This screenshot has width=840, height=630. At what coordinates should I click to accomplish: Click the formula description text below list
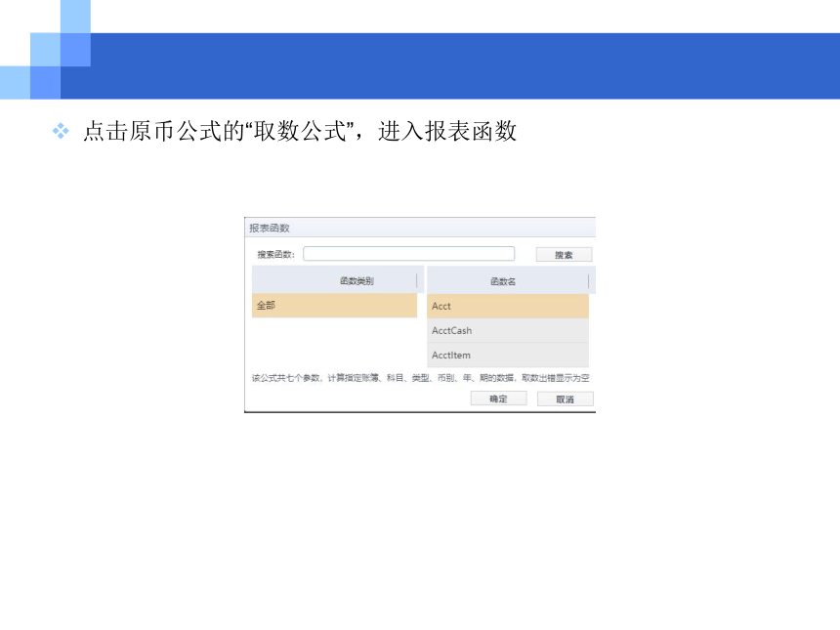pos(421,378)
